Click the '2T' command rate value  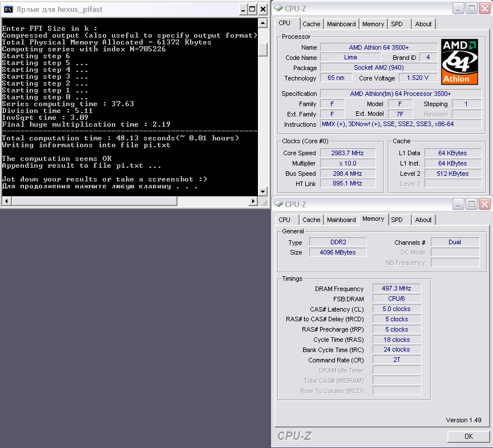(x=397, y=360)
